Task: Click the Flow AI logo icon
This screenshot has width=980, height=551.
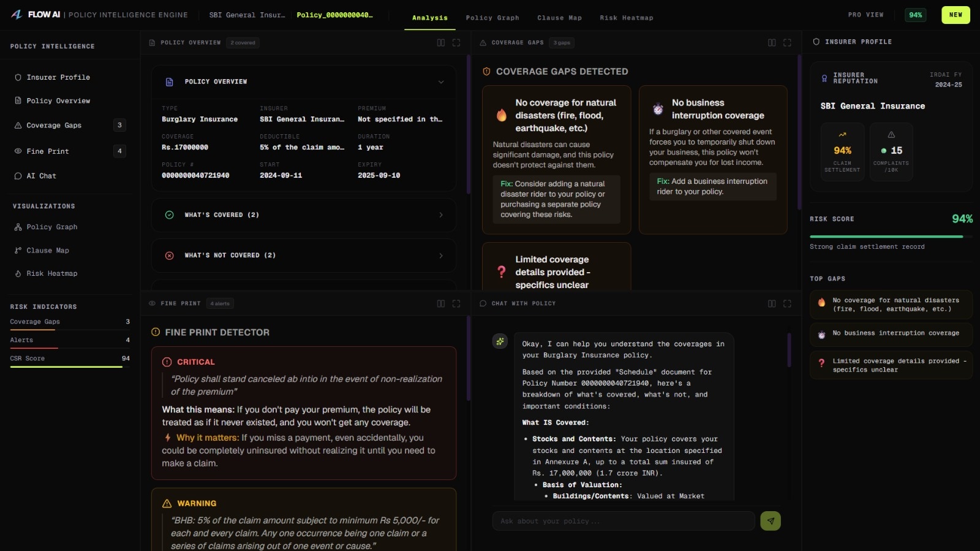Action: tap(17, 15)
